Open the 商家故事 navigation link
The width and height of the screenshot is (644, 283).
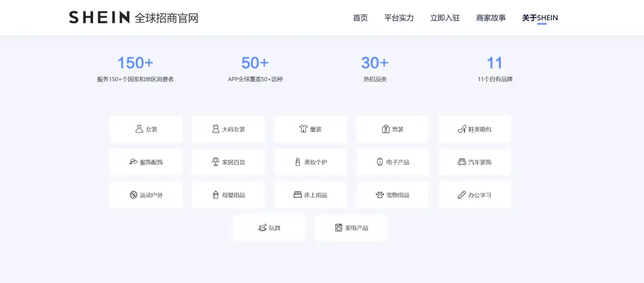(491, 18)
